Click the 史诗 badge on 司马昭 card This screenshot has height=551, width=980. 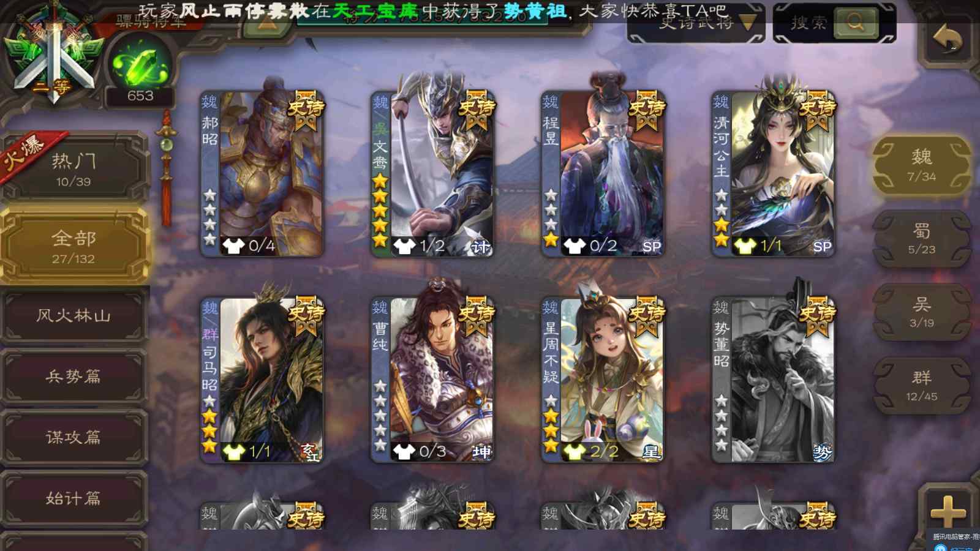(x=306, y=317)
